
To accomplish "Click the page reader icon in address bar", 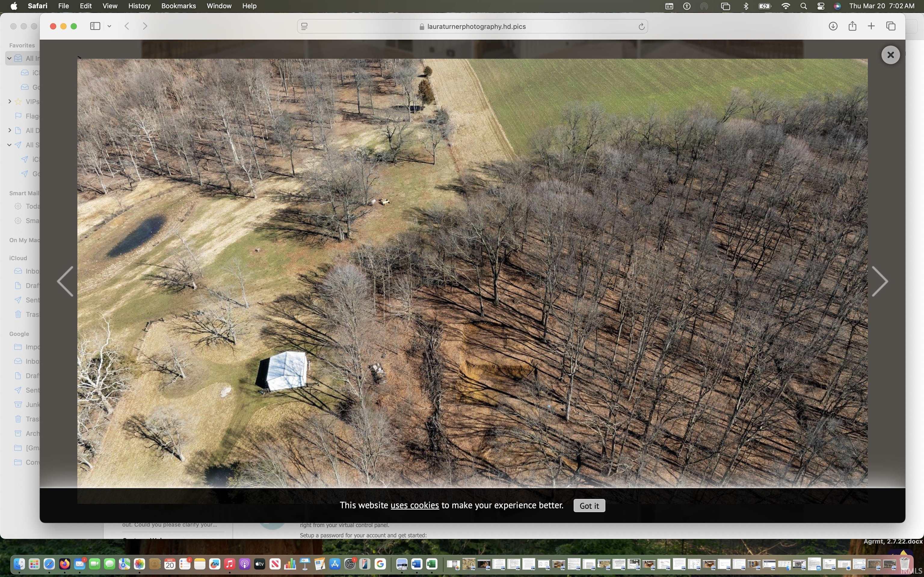I will coord(304,26).
